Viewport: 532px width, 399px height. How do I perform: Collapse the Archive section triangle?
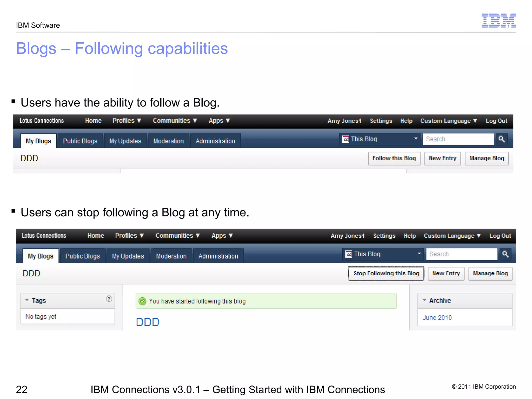coord(424,300)
